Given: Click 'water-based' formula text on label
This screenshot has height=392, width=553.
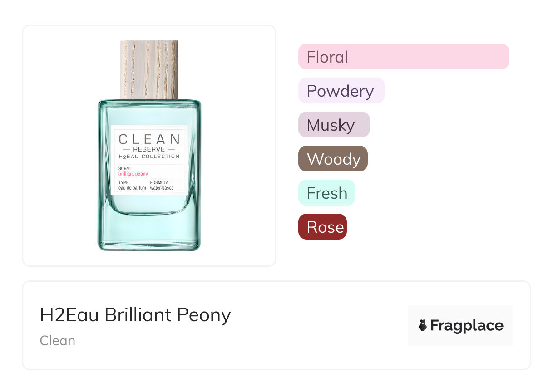Looking at the screenshot, I should [x=162, y=188].
